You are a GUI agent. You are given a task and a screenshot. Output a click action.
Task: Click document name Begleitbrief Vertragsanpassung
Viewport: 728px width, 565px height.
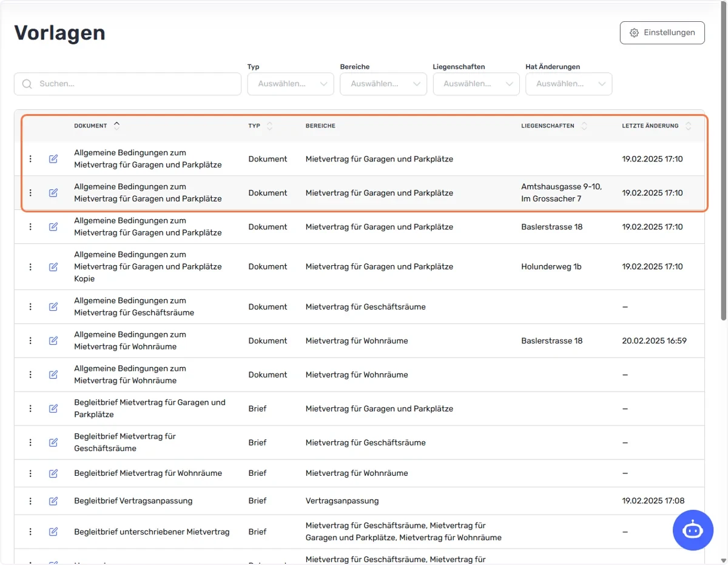(133, 501)
